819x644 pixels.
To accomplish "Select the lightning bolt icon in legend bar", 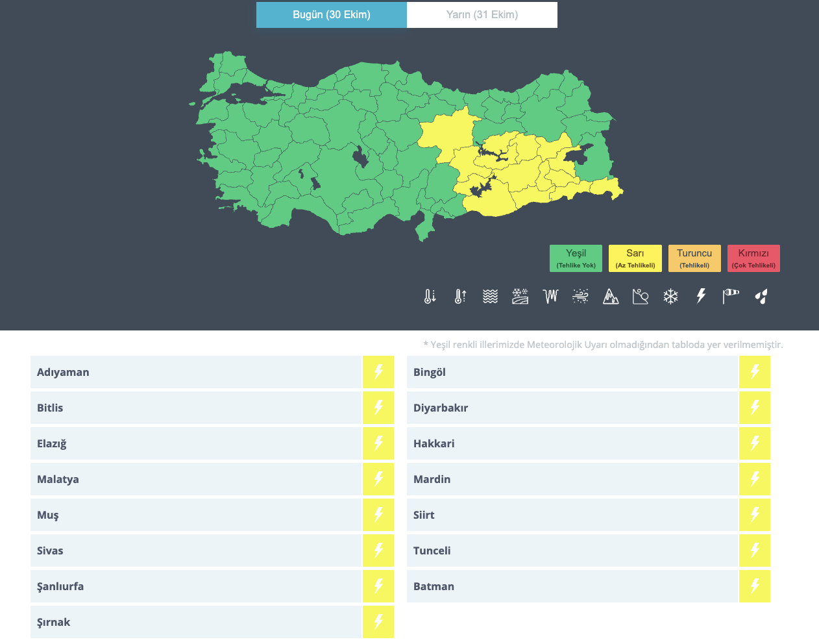I will 701,297.
